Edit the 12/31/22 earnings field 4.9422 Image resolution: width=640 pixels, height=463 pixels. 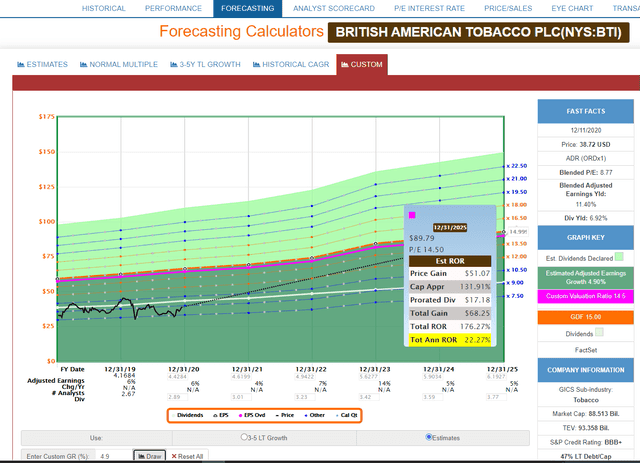(x=305, y=376)
